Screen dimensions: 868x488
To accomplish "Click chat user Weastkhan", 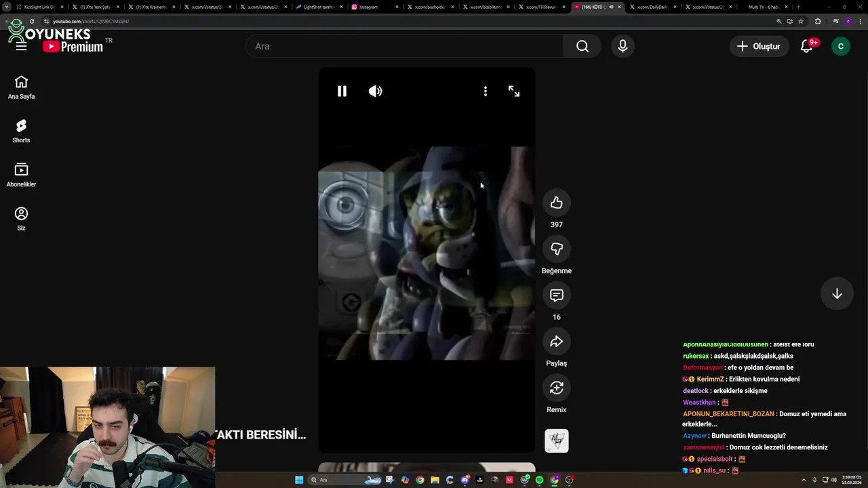I will point(699,402).
